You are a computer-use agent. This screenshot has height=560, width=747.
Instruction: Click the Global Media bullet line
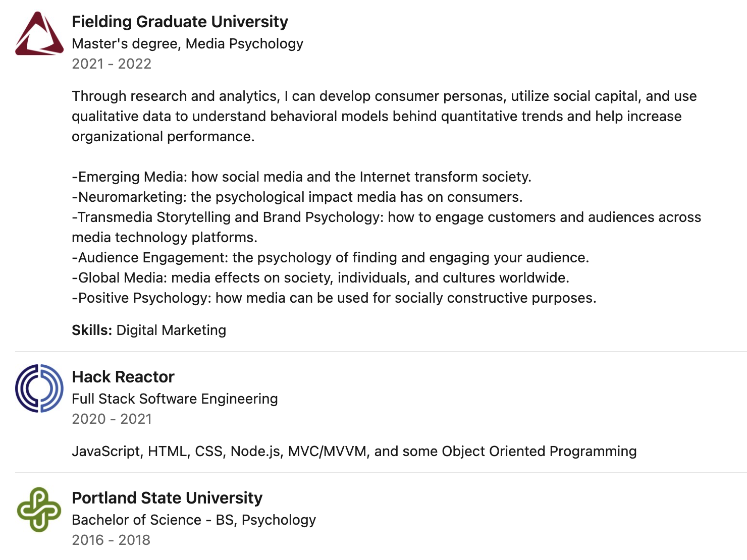(321, 278)
